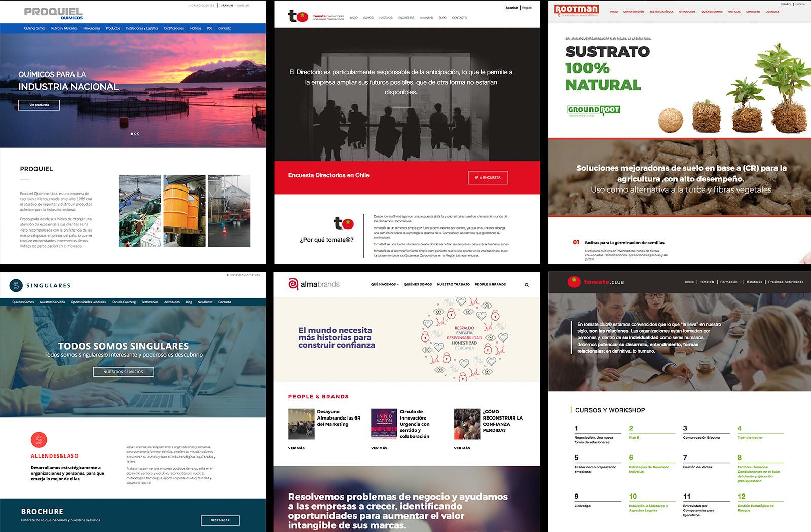Open Hacemos in tomate consultores menu
811x532 pixels.
point(386,18)
